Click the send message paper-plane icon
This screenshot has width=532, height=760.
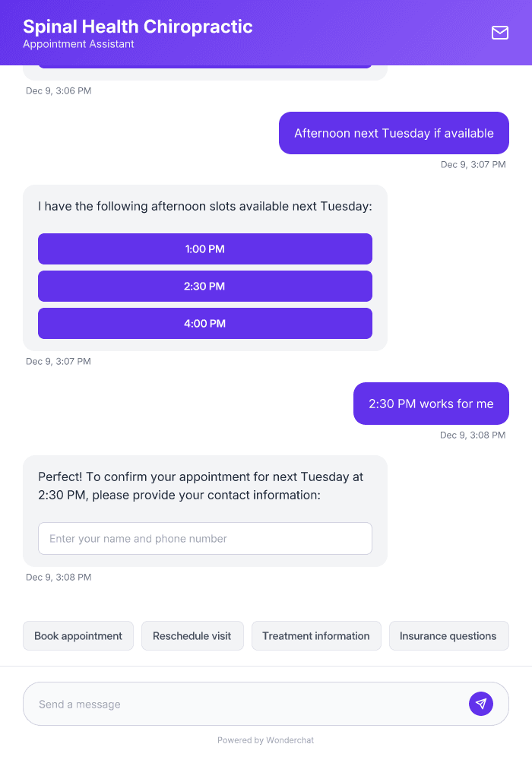pyautogui.click(x=481, y=704)
